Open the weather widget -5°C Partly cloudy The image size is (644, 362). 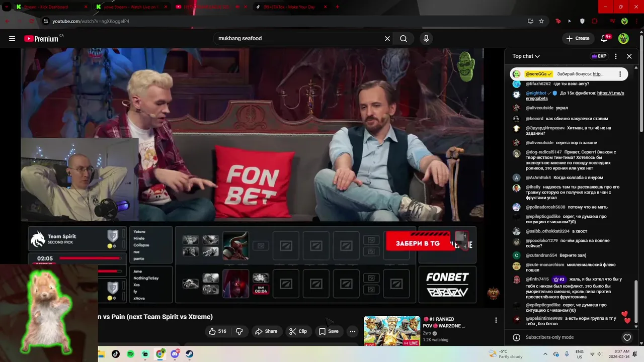pyautogui.click(x=505, y=354)
